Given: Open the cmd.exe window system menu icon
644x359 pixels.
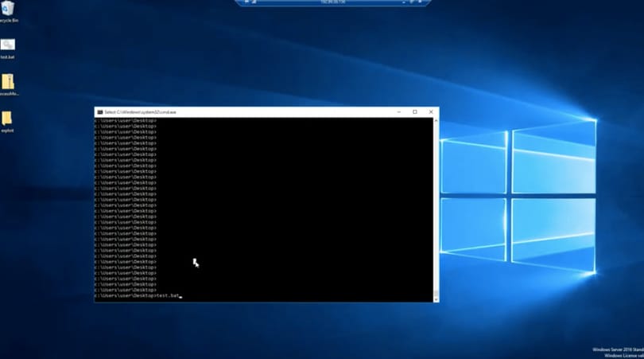Looking at the screenshot, I should pyautogui.click(x=100, y=112).
